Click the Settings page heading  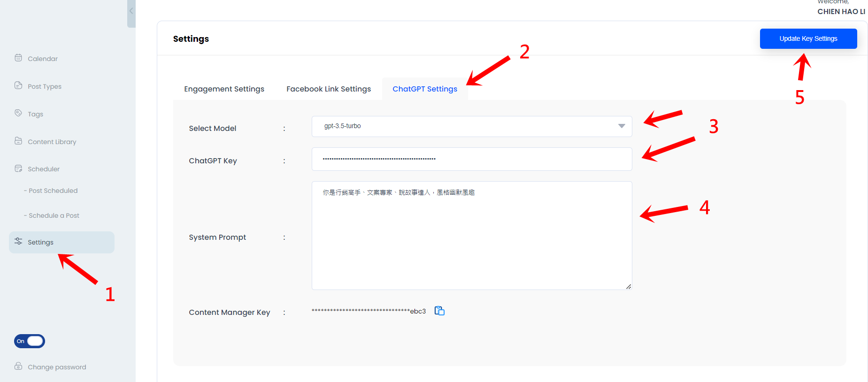[191, 39]
